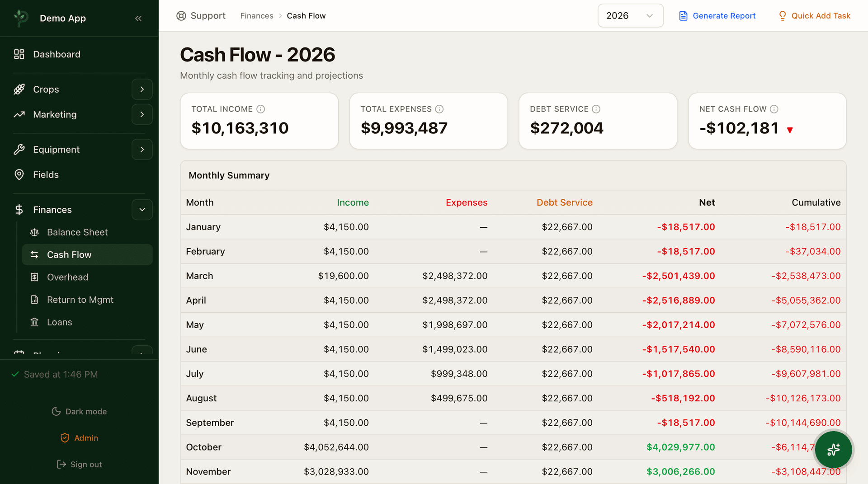Click Generate Report
Screen dimensions: 868x484
click(717, 15)
